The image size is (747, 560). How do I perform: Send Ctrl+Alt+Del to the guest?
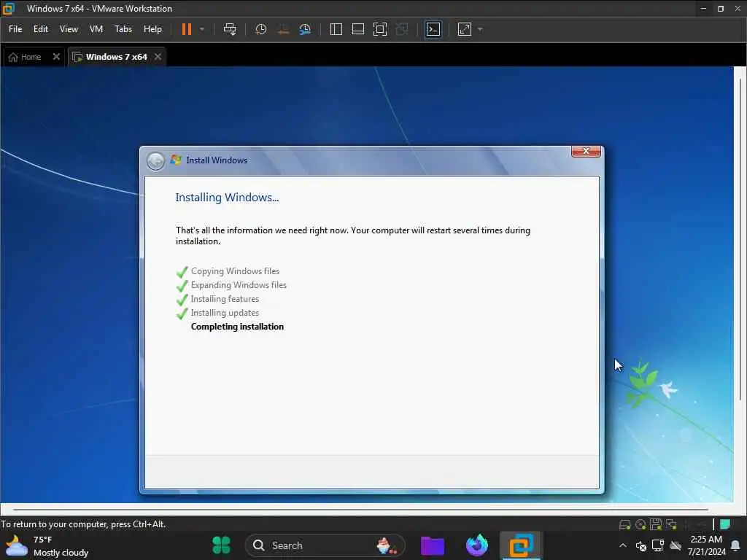click(230, 29)
